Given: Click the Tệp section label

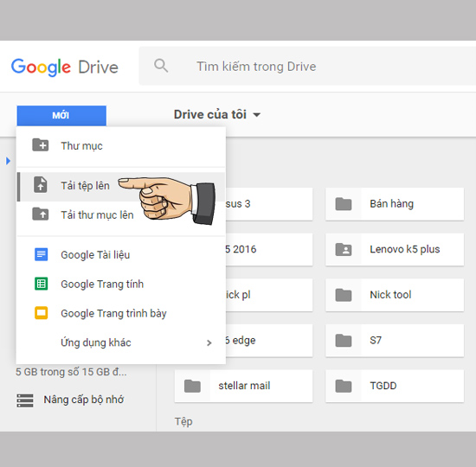Looking at the screenshot, I should click(x=183, y=421).
